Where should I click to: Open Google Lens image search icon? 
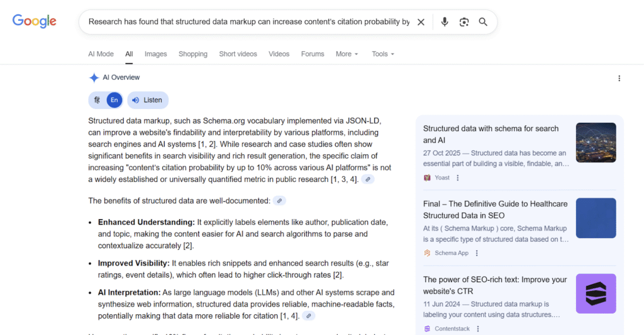464,22
